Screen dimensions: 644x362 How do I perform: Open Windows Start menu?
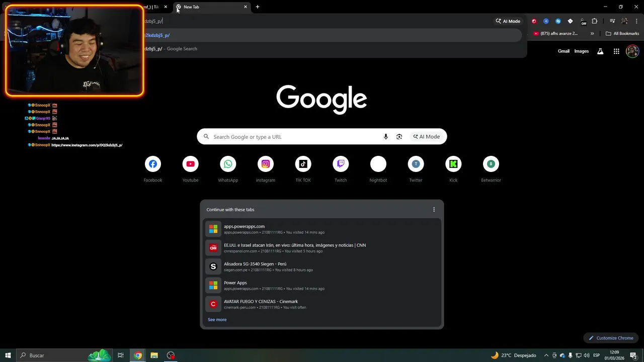[x=8, y=355]
